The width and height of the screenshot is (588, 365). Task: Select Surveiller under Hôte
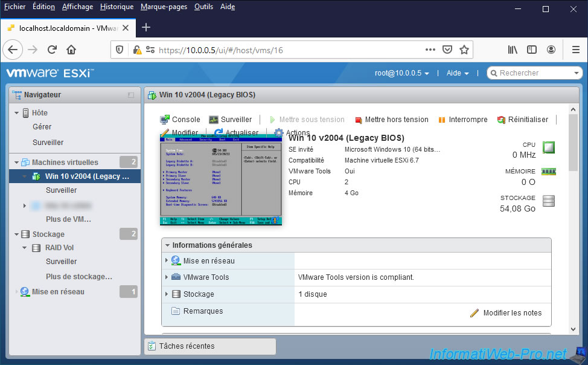pyautogui.click(x=48, y=143)
